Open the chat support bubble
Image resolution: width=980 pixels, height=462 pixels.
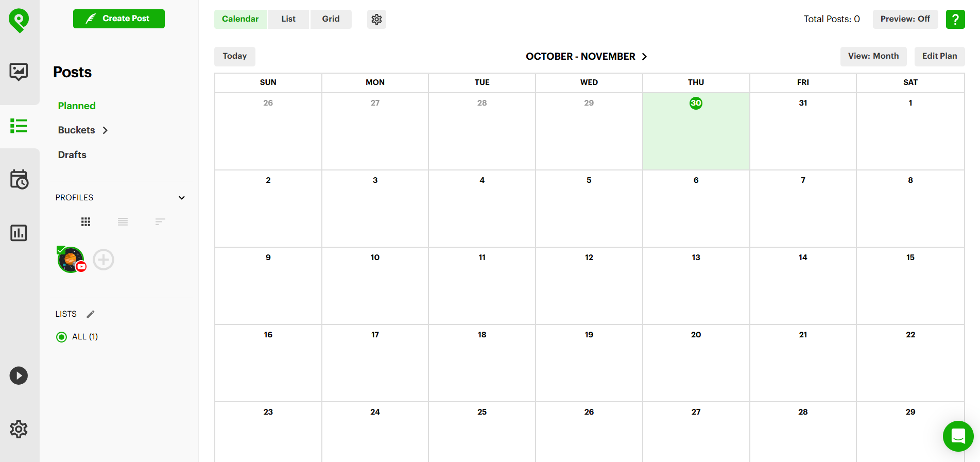tap(958, 436)
